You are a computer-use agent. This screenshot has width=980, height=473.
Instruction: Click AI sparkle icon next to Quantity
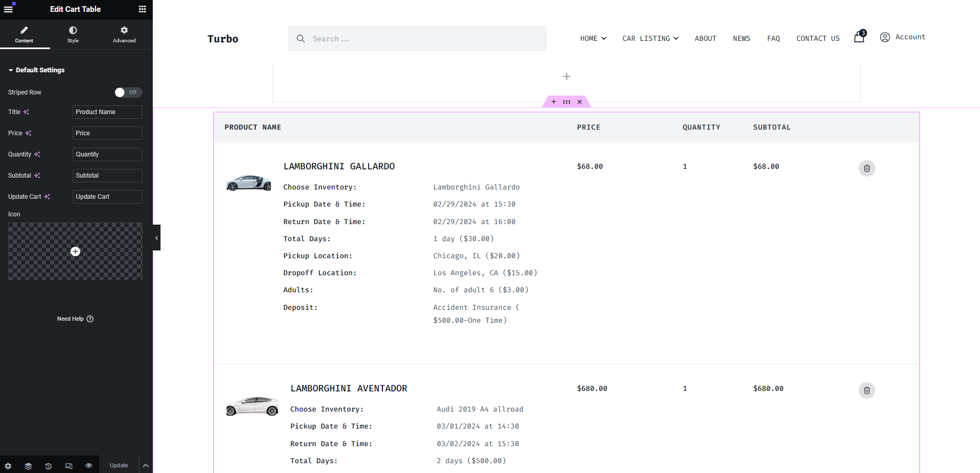[37, 154]
